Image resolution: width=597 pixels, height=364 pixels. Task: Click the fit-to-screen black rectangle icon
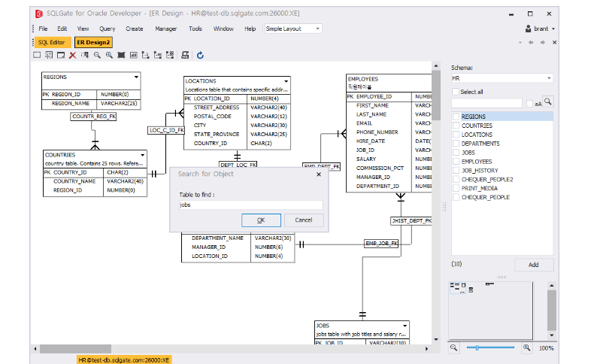point(121,55)
